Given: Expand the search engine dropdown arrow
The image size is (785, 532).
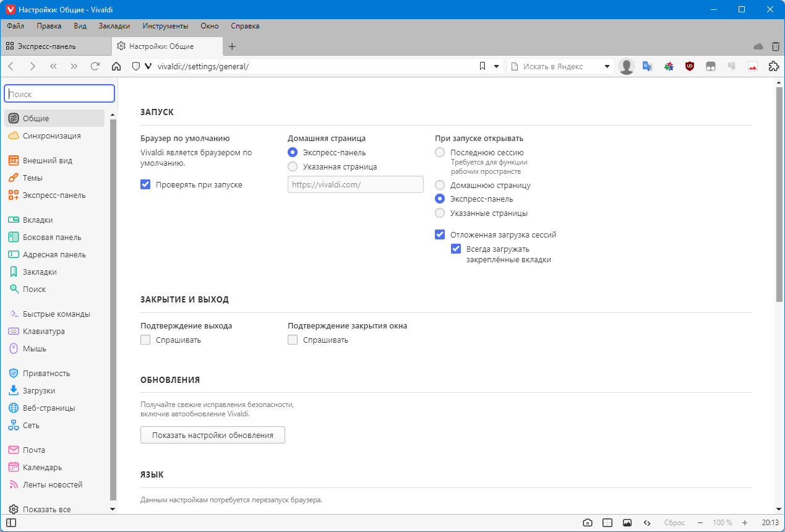Looking at the screenshot, I should point(607,66).
